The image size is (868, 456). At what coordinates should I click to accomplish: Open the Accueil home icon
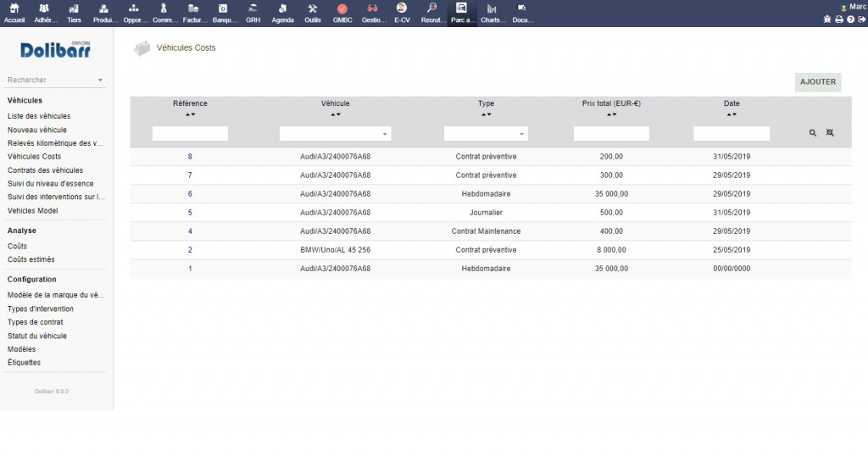[14, 8]
